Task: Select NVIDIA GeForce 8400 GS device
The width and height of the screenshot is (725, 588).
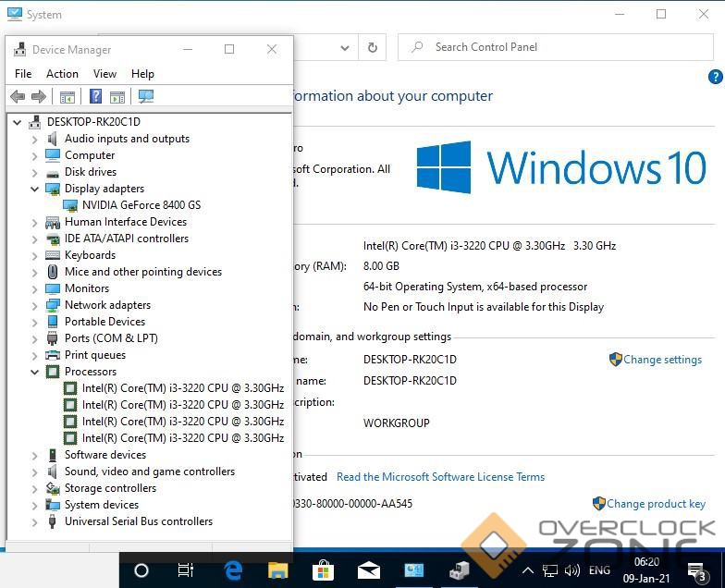Action: click(141, 205)
